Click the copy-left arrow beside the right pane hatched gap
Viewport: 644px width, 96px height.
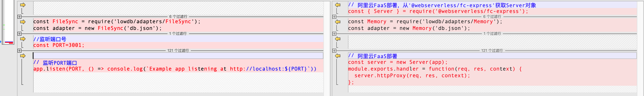[x=338, y=39]
